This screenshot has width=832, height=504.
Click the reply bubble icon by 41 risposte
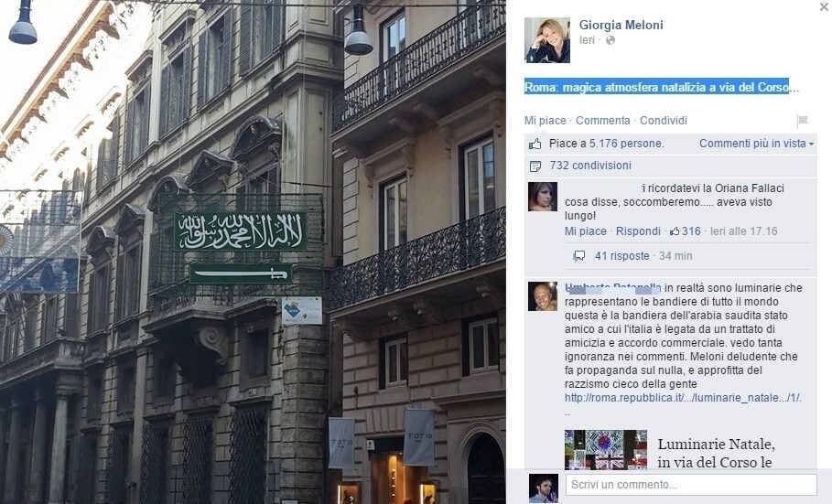click(578, 256)
